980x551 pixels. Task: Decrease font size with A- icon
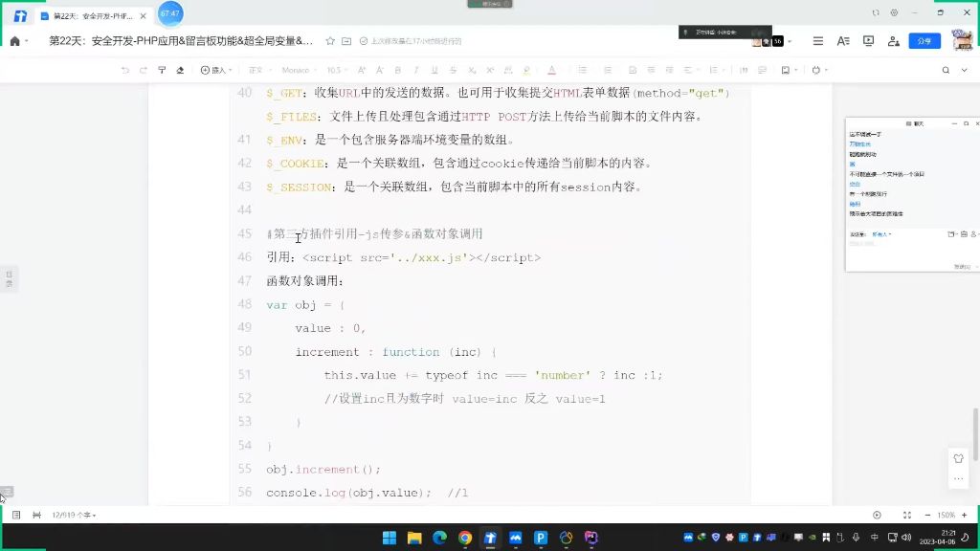379,70
